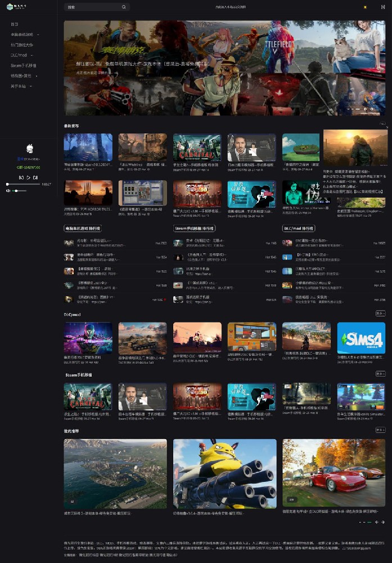Screen dimensions: 392x563
Task: Click the rabbit avatar in the music player
Action: [x=30, y=148]
